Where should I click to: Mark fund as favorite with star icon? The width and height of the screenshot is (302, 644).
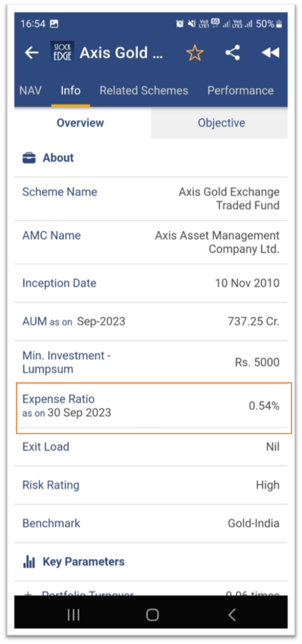[x=195, y=53]
